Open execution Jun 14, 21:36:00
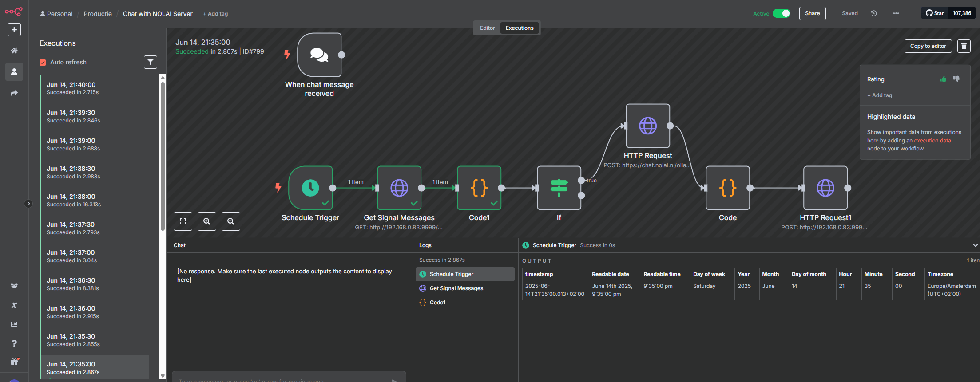980x382 pixels. [x=95, y=312]
